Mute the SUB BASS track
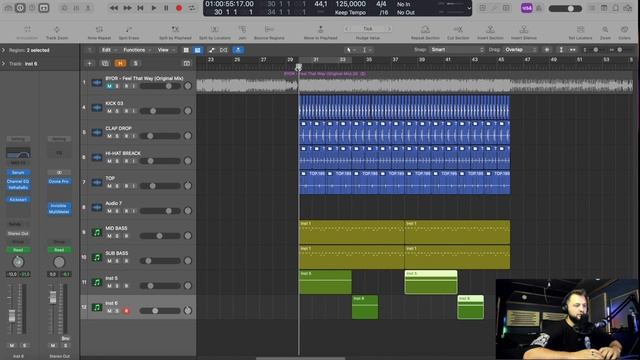Viewport: 640px width, 360px height. coord(109,261)
